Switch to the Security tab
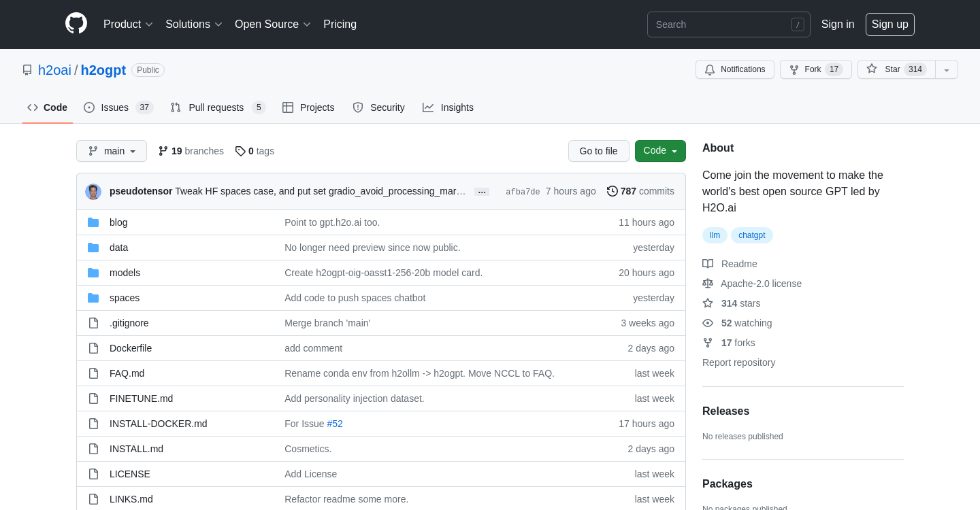Image resolution: width=980 pixels, height=510 pixels. [378, 107]
